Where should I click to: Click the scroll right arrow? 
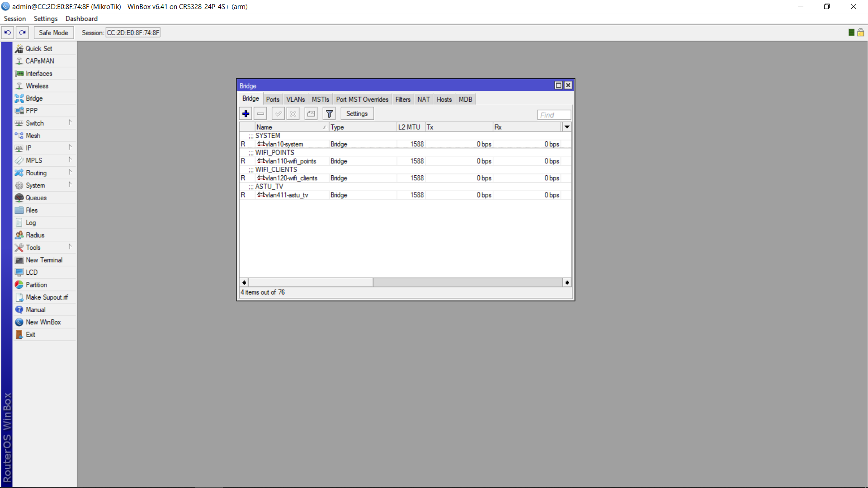click(x=567, y=282)
